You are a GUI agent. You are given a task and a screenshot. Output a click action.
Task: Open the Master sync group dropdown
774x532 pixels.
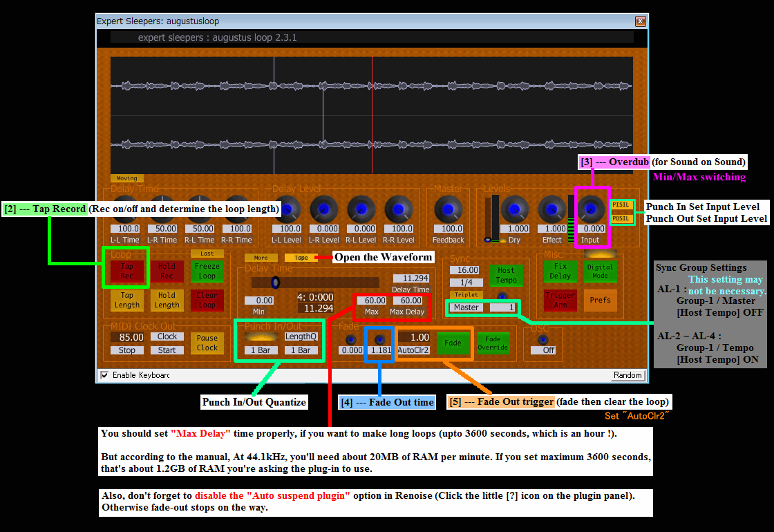466,307
